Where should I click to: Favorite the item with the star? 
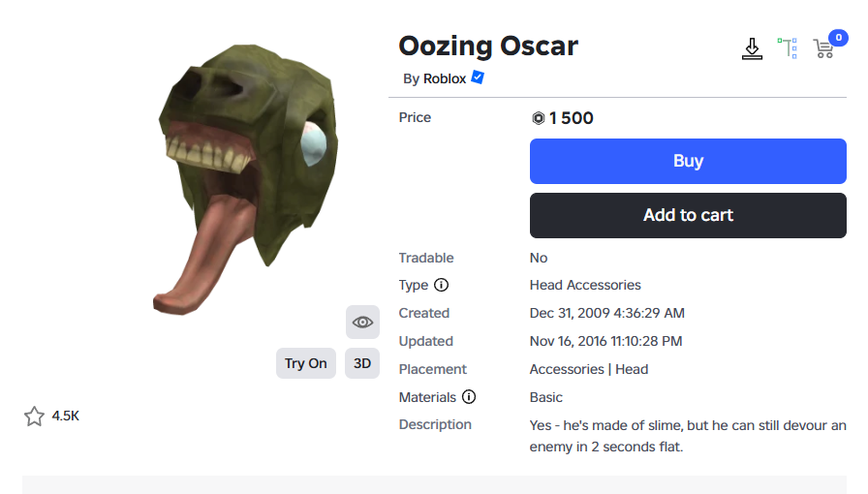point(34,417)
